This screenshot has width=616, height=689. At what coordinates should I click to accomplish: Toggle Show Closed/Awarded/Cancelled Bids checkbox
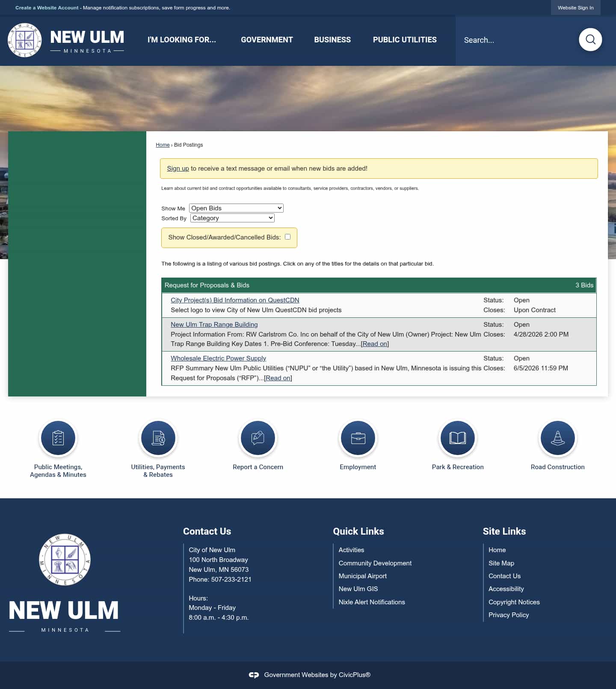pos(287,237)
